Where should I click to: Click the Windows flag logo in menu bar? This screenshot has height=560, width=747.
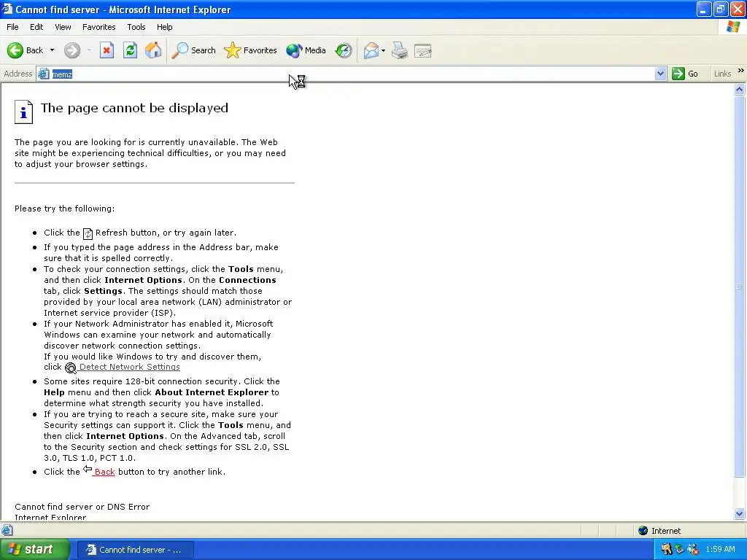(732, 27)
